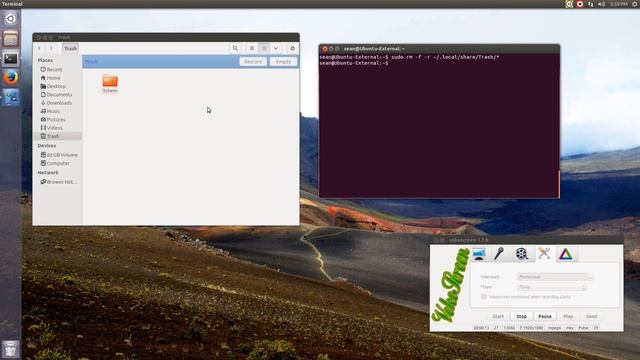This screenshot has width=640, height=360.
Task: Open Computer under Devices
Action: tap(55, 163)
